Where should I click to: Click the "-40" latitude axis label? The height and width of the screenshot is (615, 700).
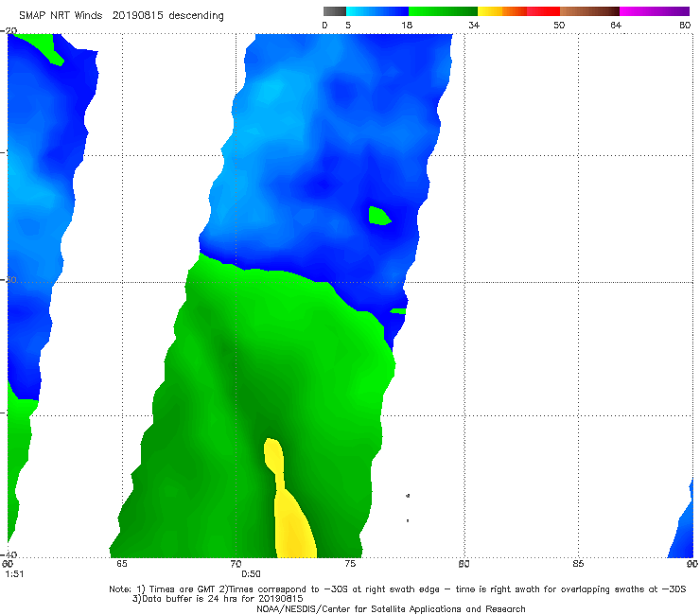[x=9, y=554]
